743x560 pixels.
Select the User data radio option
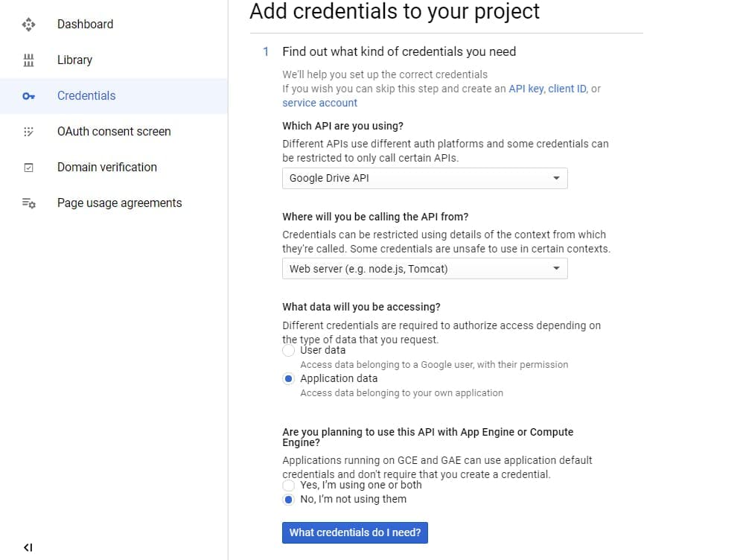click(289, 351)
